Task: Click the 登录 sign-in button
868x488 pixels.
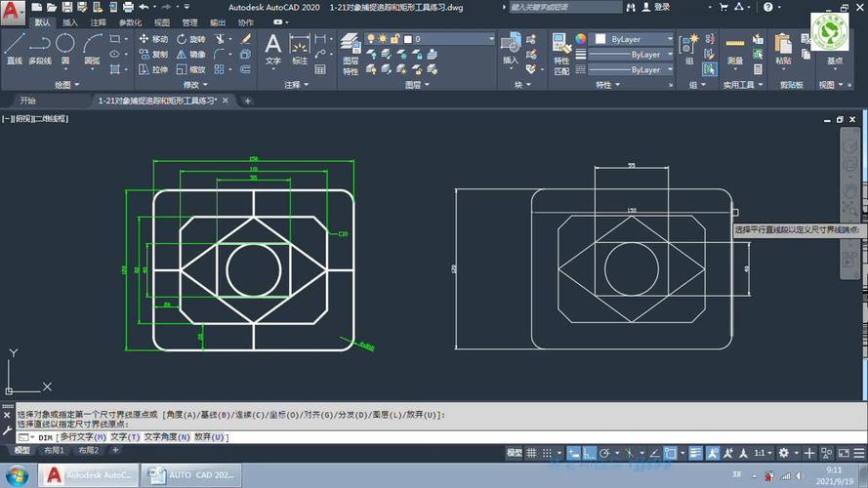Action: [x=656, y=7]
